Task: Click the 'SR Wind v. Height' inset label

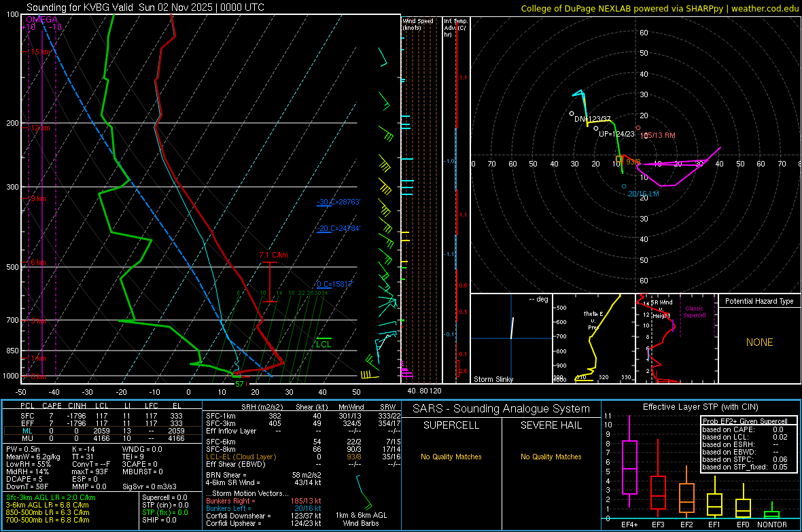Action: click(x=661, y=309)
